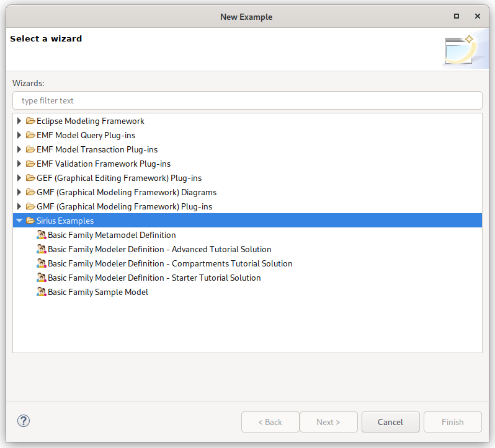Image resolution: width=495 pixels, height=448 pixels.
Task: Open the help question mark icon
Action: (x=24, y=421)
